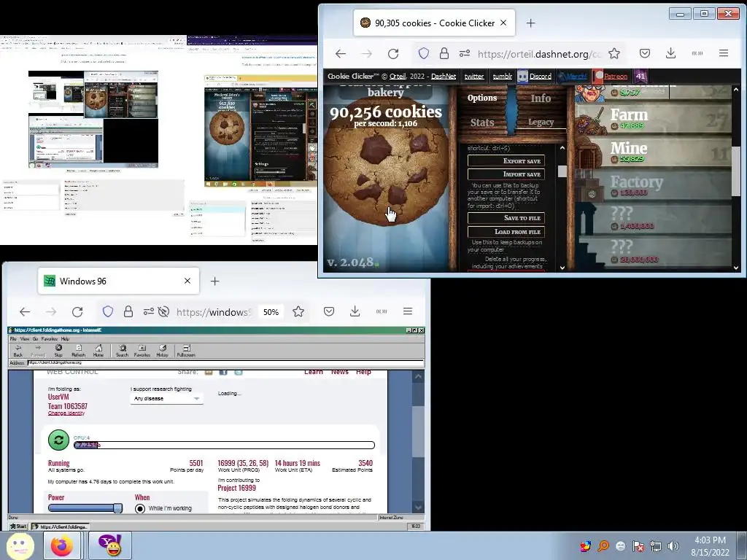Image resolution: width=747 pixels, height=560 pixels.
Task: Buy a Farm building
Action: [653, 119]
